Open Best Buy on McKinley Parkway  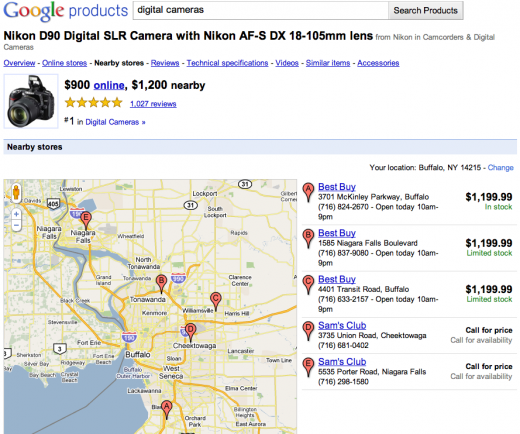[337, 187]
